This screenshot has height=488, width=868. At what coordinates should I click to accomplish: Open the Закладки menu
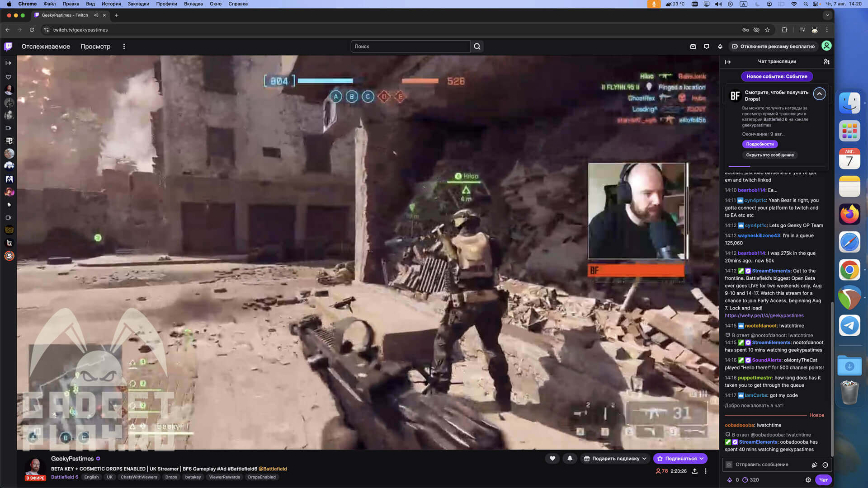click(x=138, y=4)
